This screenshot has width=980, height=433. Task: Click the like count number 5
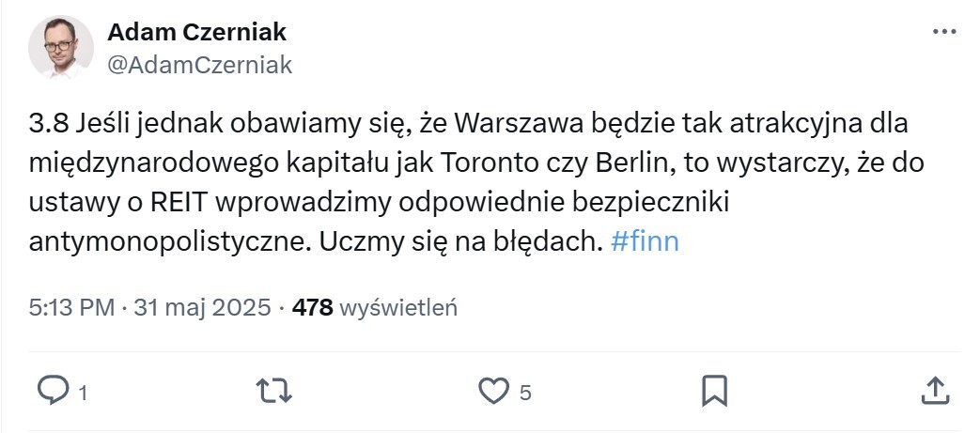point(526,393)
